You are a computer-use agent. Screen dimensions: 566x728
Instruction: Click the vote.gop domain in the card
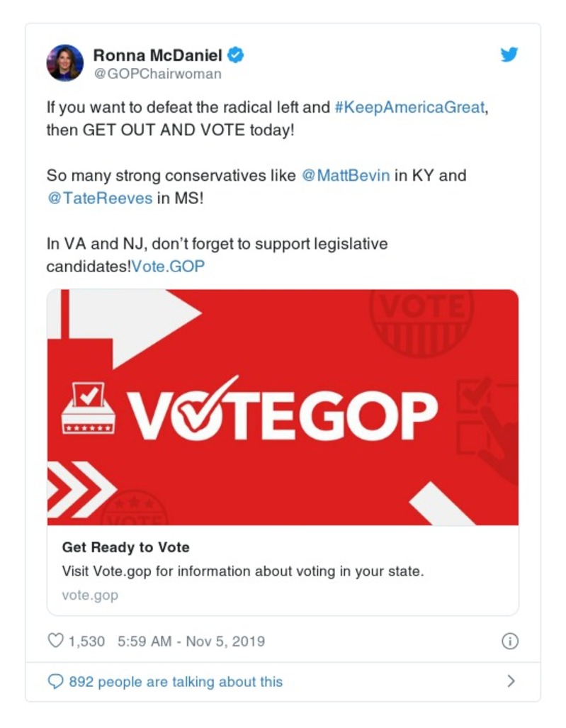pos(90,595)
